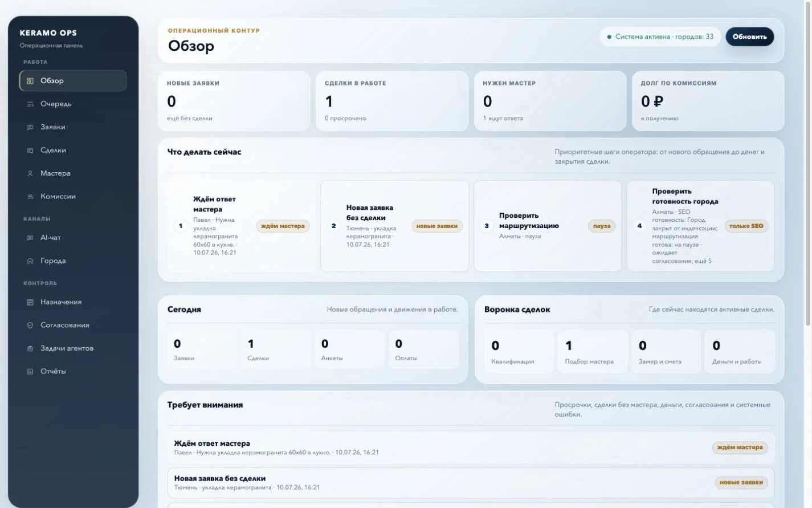
Task: Click the Обзор sidebar icon
Action: pyautogui.click(x=30, y=81)
